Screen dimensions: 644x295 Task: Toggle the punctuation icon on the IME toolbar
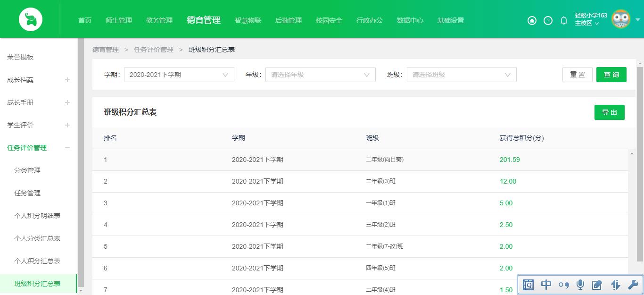pyautogui.click(x=563, y=285)
